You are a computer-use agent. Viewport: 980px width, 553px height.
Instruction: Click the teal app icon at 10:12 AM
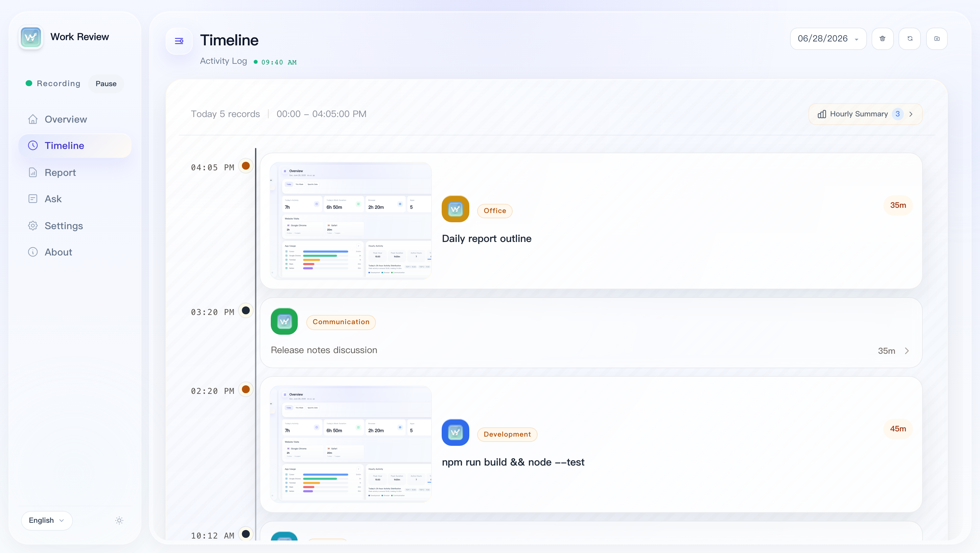click(284, 536)
